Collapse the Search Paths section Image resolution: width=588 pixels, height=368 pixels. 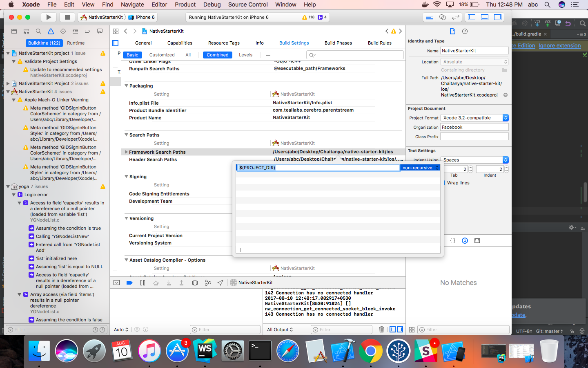click(126, 135)
